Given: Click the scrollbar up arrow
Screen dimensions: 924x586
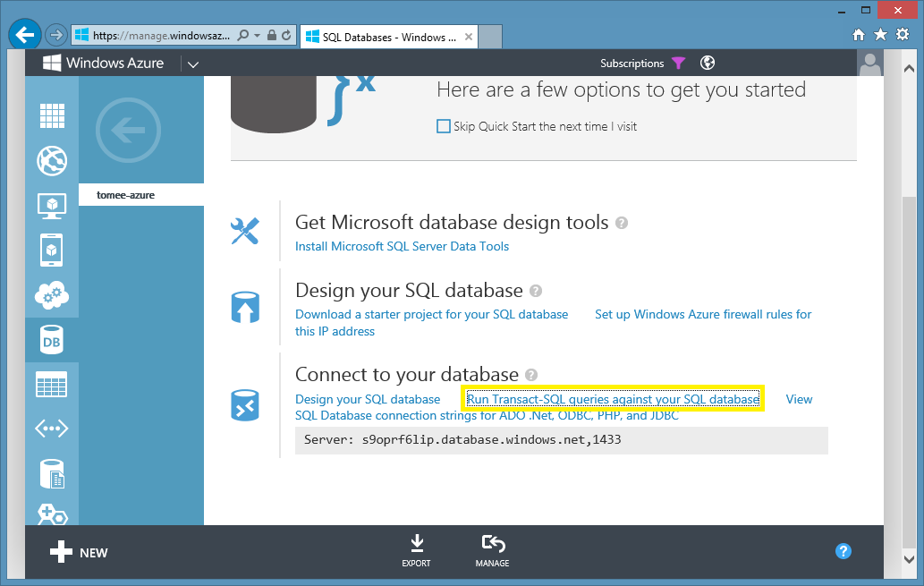Looking at the screenshot, I should (x=909, y=68).
